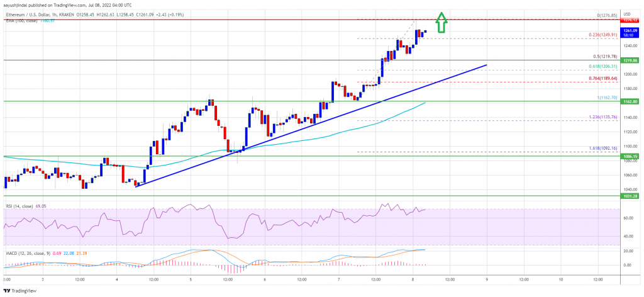Select the RSI (14, close) indicator label
The height and width of the screenshot is (297, 644).
18,204
